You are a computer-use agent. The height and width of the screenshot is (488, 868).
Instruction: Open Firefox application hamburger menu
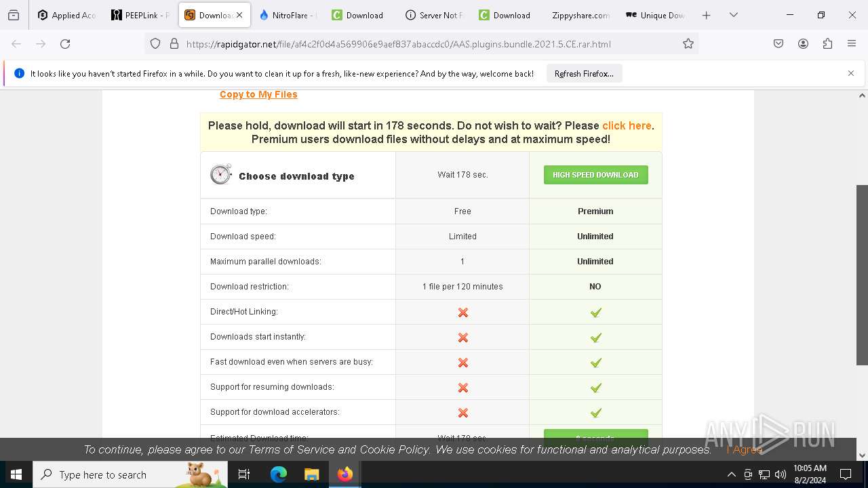pos(852,43)
